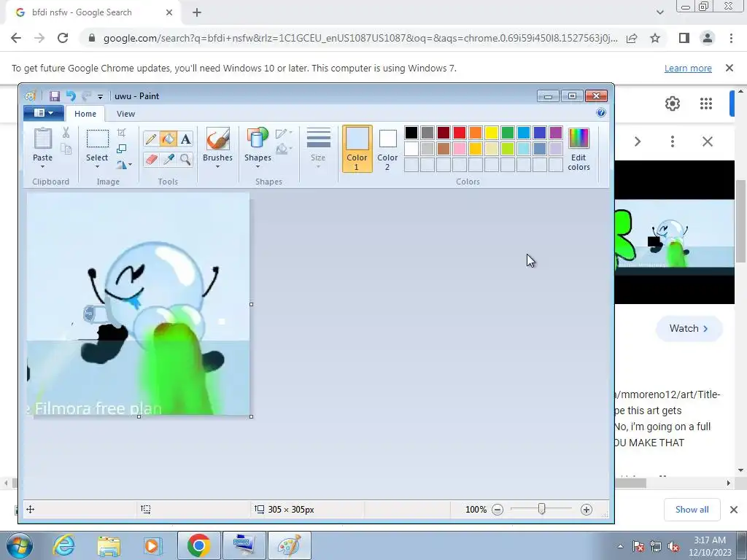Select the Pencil tool in Paint

coord(150,139)
